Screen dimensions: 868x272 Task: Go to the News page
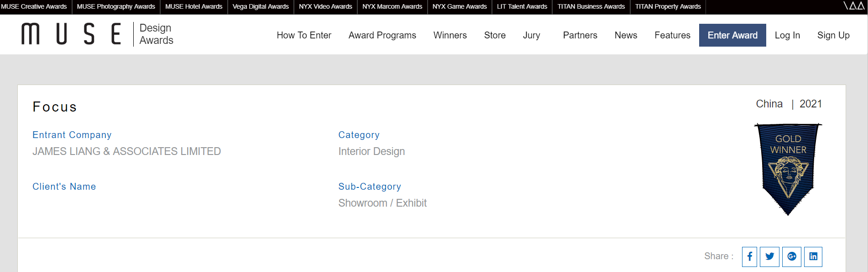point(626,35)
